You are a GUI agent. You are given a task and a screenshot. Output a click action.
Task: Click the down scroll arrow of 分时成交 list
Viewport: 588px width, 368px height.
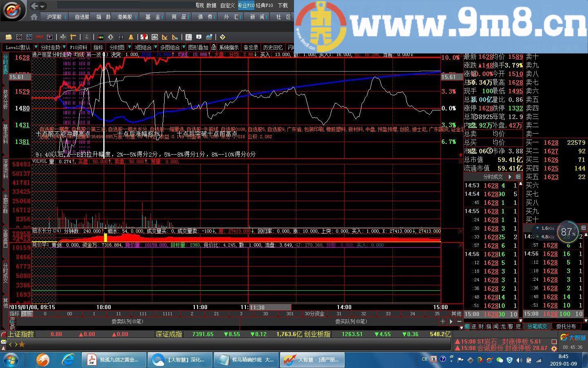(x=520, y=321)
